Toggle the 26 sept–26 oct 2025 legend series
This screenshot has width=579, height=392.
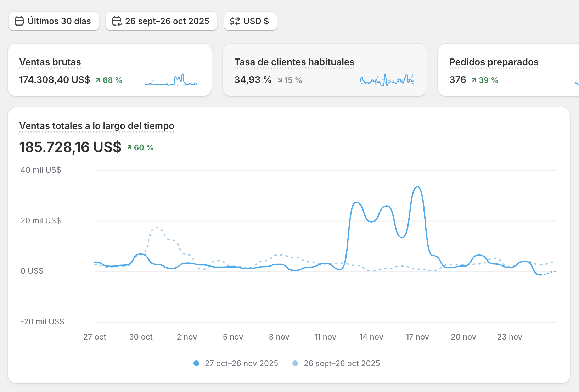(336, 363)
